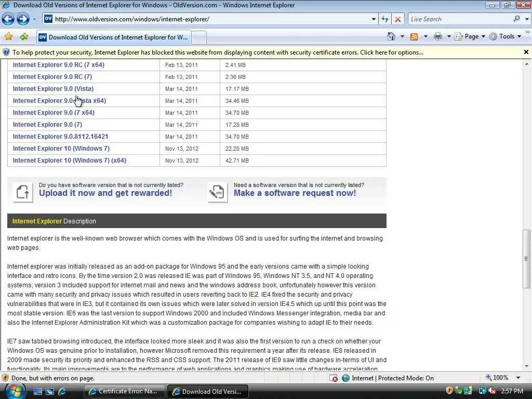Image resolution: width=532 pixels, height=399 pixels.
Task: Click the status bar error warning icon
Action: 5,378
